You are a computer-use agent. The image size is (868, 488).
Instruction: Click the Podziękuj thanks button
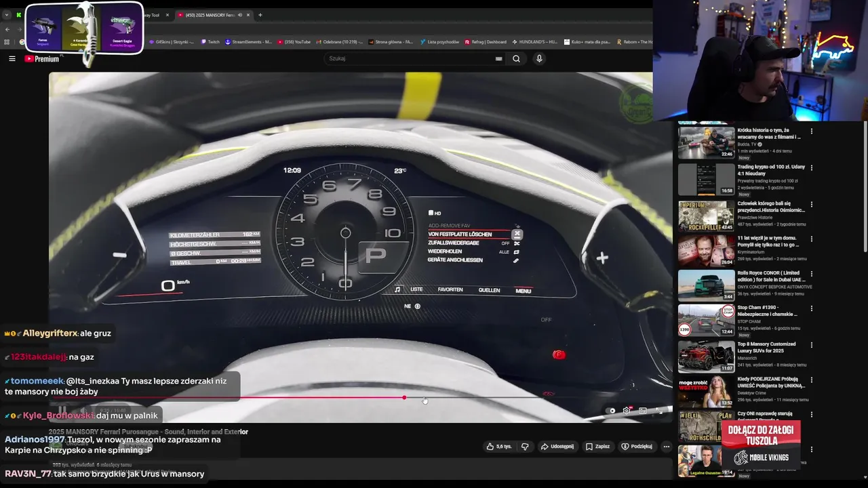tap(637, 447)
